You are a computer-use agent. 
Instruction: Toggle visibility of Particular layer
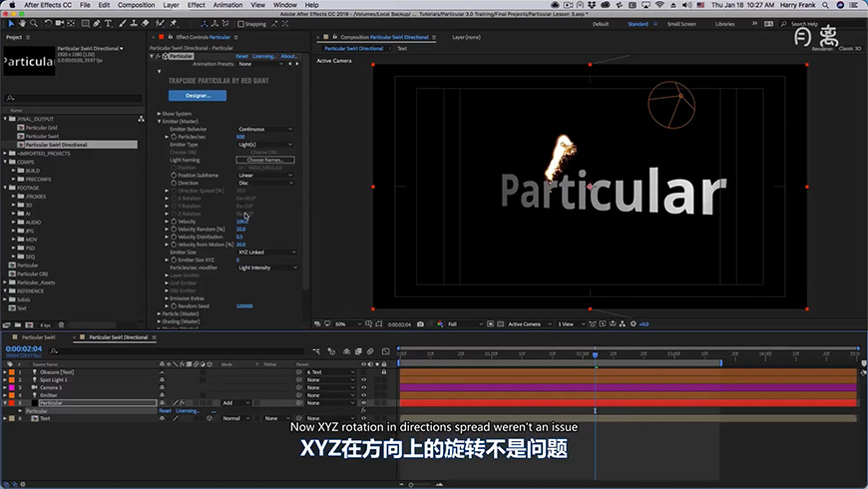click(364, 403)
